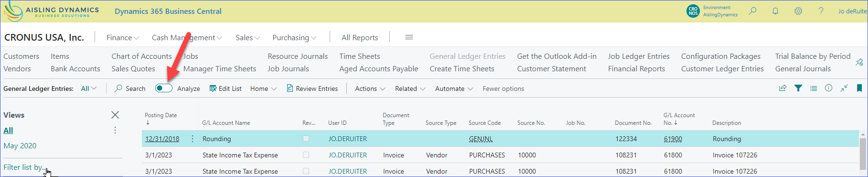
Task: Click GENJNL source code cell
Action: (x=481, y=139)
